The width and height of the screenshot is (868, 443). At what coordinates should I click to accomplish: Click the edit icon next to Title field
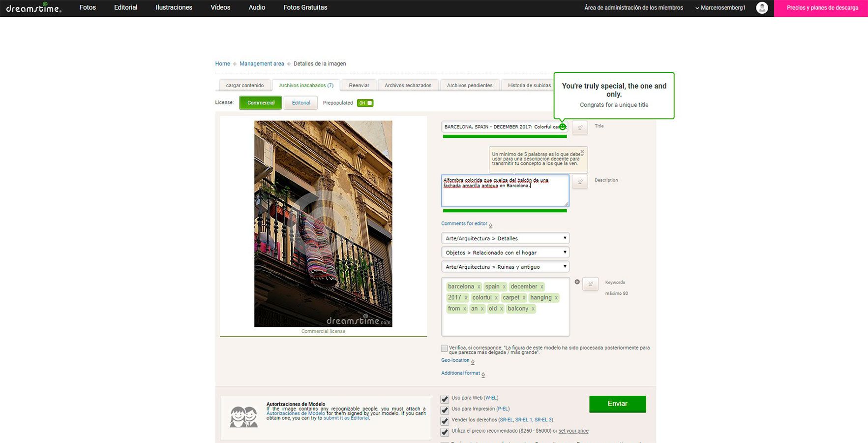point(580,127)
